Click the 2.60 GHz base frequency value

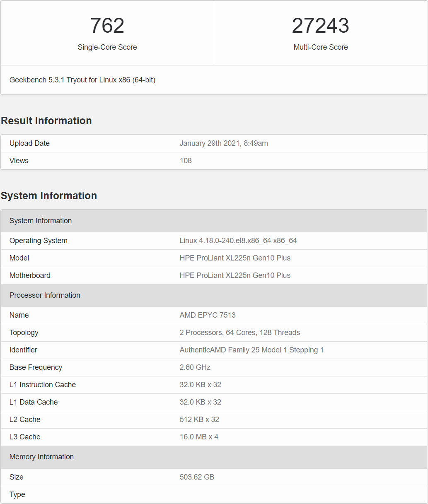click(x=195, y=367)
